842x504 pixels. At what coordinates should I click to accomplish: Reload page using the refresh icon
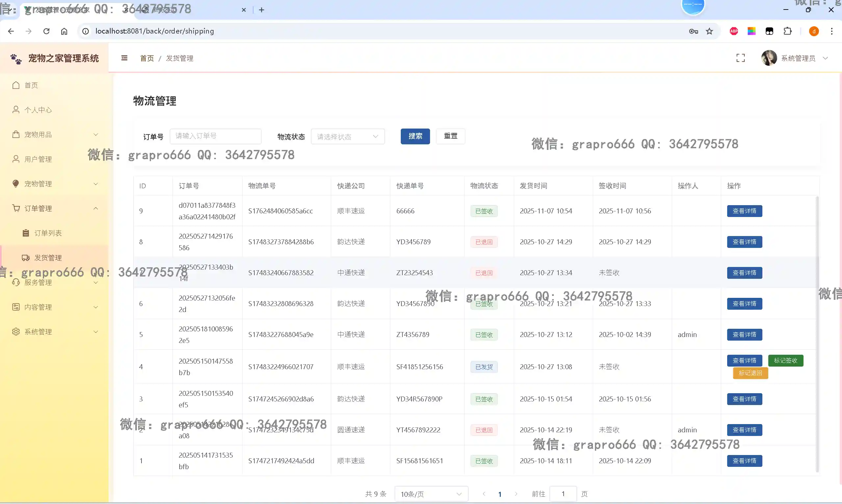[46, 31]
